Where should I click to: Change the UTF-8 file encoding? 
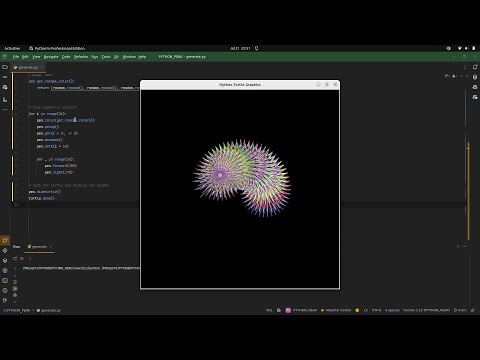(376, 310)
